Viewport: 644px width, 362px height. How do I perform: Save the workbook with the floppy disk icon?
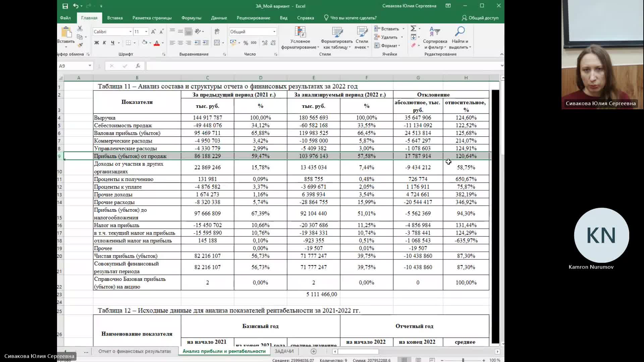[x=65, y=6]
